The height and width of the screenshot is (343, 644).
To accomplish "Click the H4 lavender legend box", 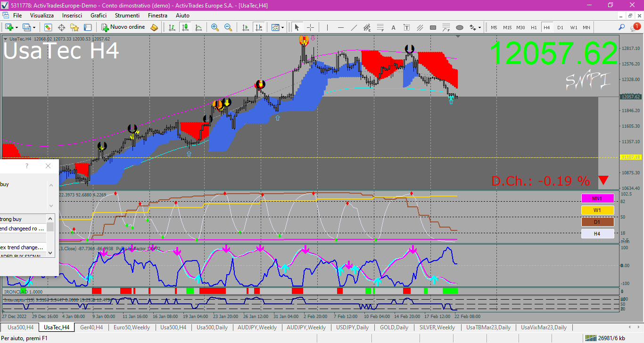I will 597,234.
